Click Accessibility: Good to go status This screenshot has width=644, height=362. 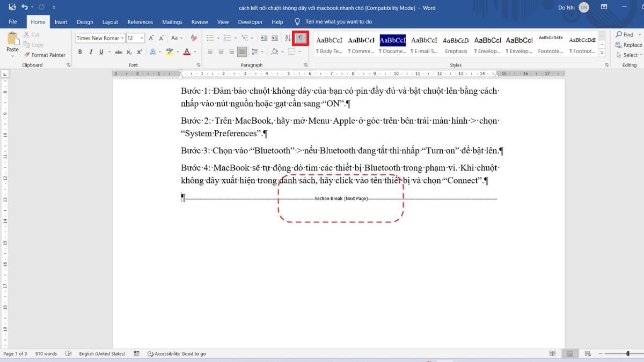click(x=177, y=354)
